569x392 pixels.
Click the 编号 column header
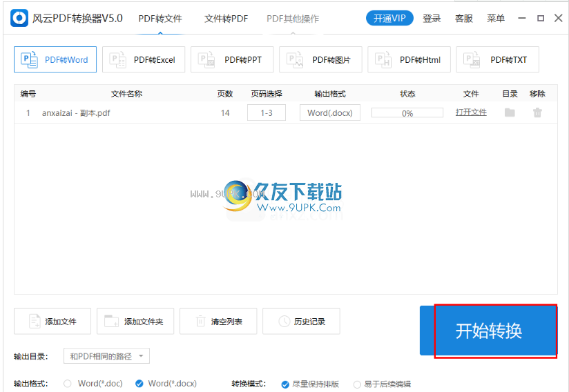28,94
